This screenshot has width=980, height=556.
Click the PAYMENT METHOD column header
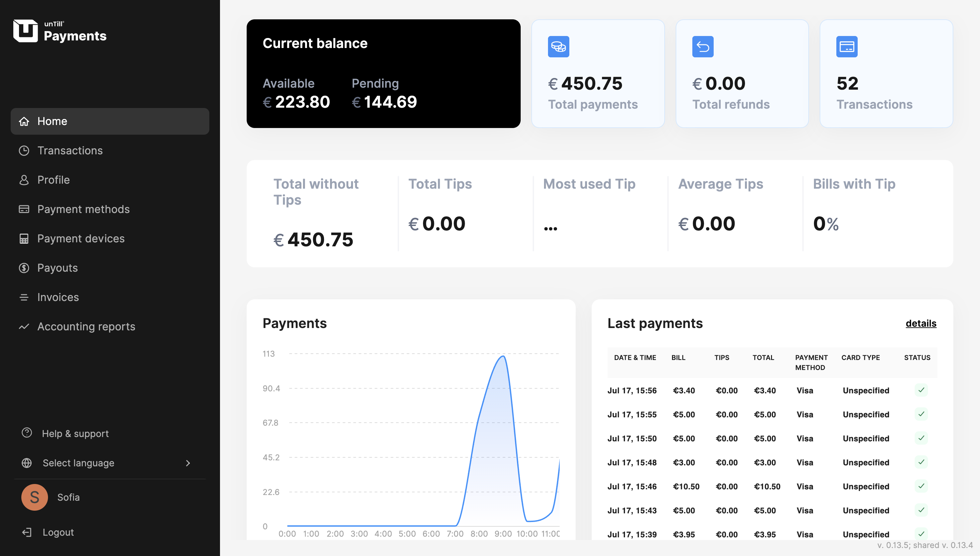coord(811,362)
